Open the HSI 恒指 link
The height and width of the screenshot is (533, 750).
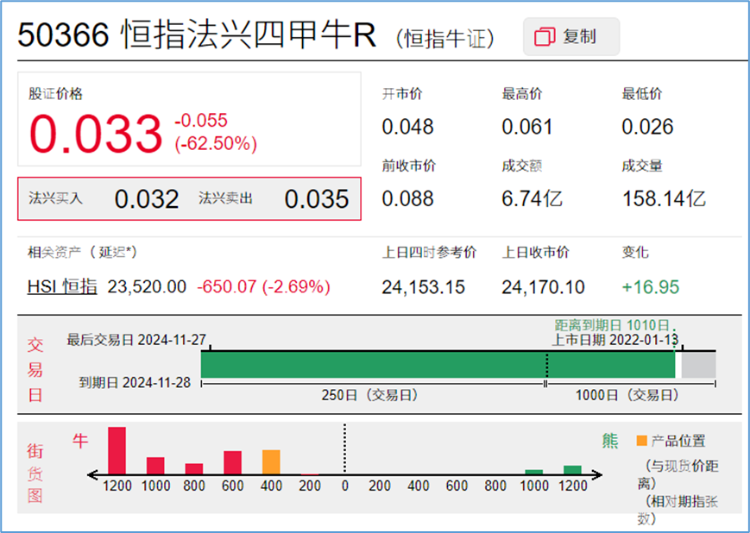tap(62, 287)
